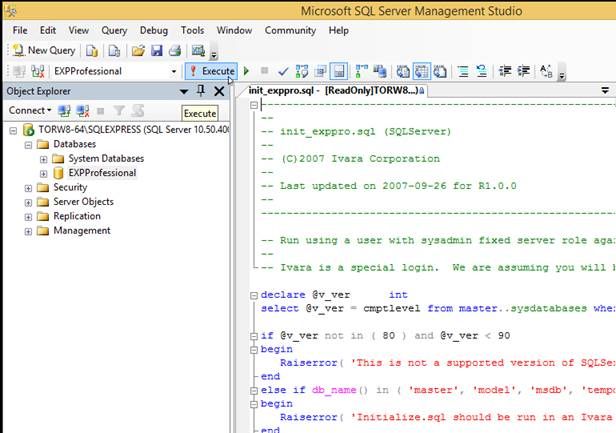Open the Debug menu
This screenshot has width=616, height=433.
click(x=154, y=30)
